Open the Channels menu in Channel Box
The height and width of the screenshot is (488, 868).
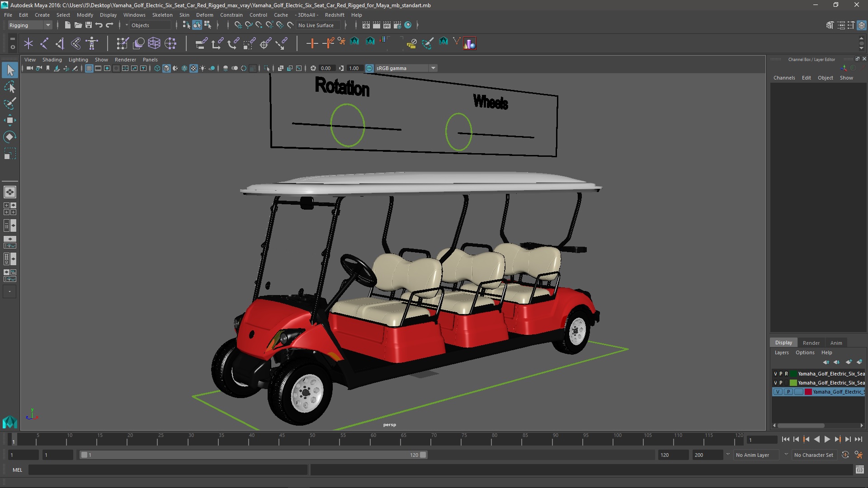click(784, 78)
